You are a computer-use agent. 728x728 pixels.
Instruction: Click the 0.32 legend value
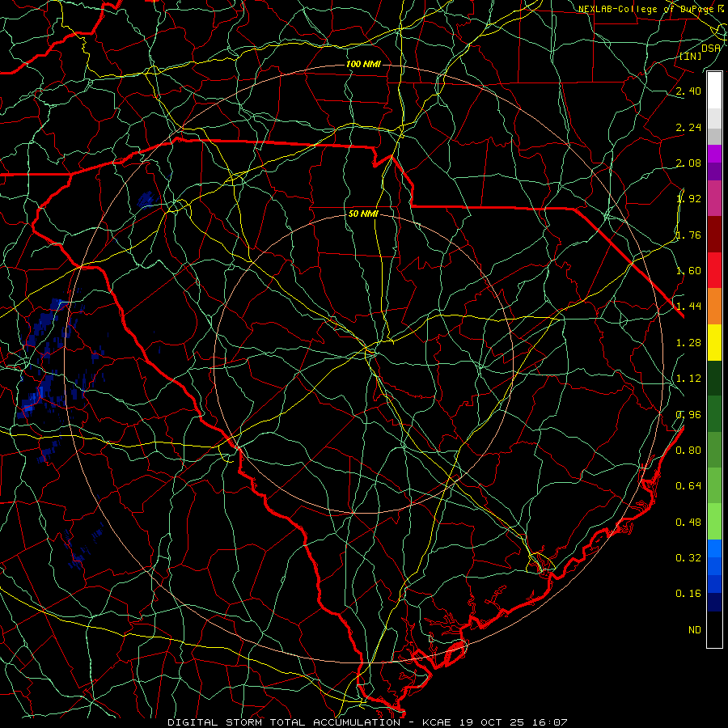point(688,558)
